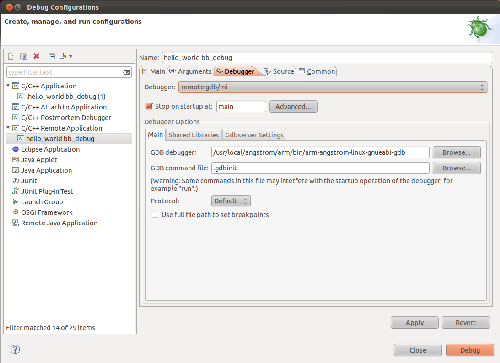500x363 pixels.
Task: Clear the type filter text field icon
Action: [127, 72]
